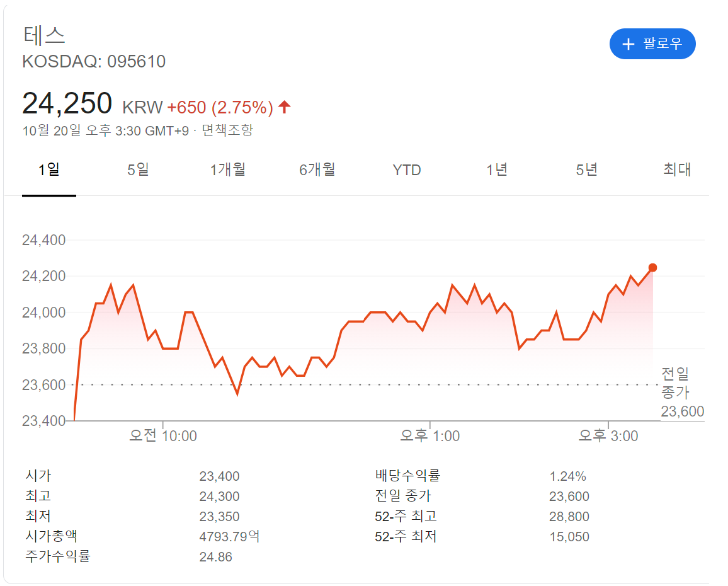Follow the 테스 stock
Screen dimensions: 728x586
pos(652,44)
